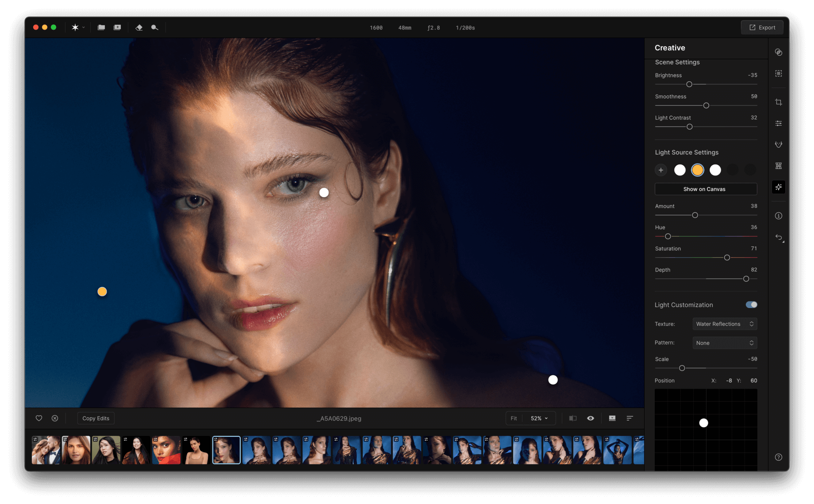The height and width of the screenshot is (504, 814).
Task: Open the selection mask icon in sidebar
Action: (779, 73)
